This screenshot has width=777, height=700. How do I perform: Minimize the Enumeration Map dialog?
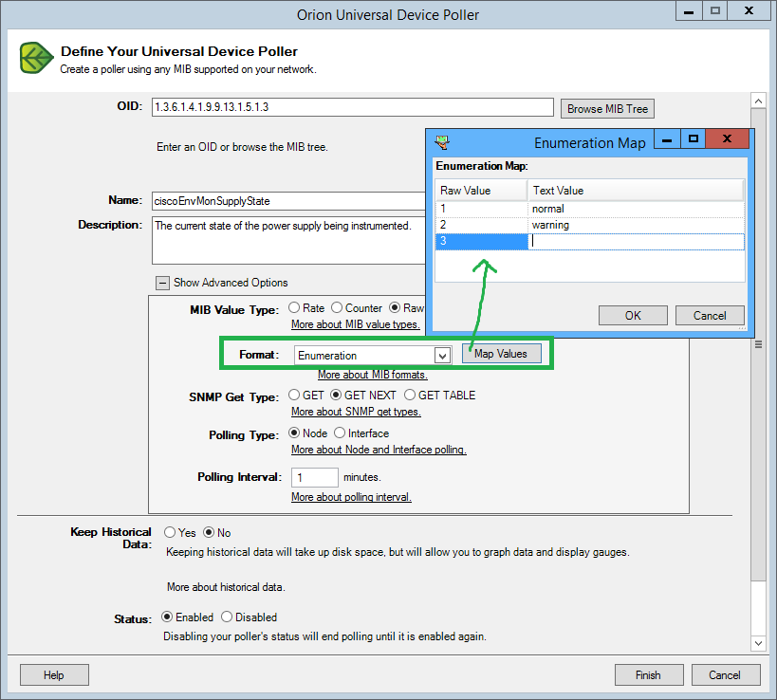tap(667, 139)
